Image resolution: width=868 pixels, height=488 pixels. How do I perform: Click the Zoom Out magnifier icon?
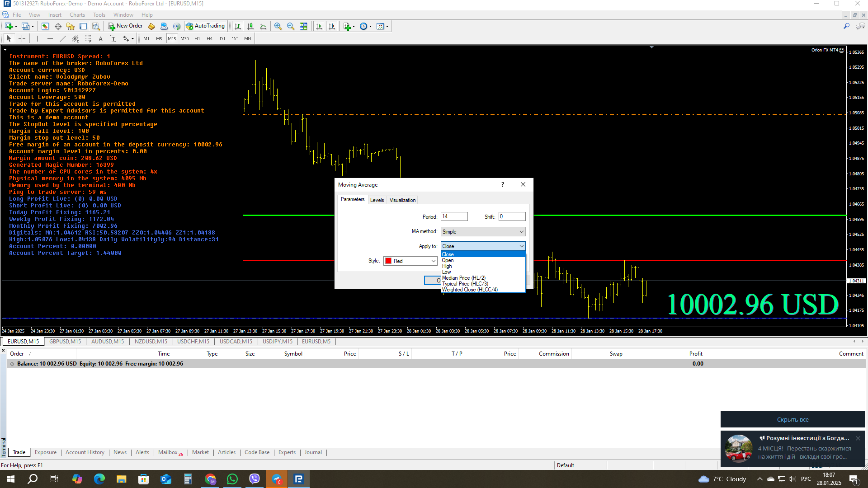pos(291,26)
